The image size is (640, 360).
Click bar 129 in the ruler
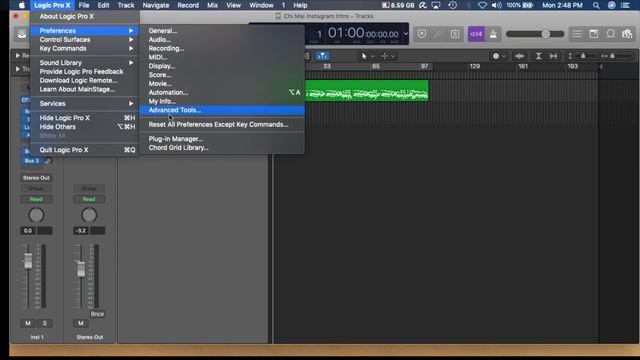(x=474, y=66)
